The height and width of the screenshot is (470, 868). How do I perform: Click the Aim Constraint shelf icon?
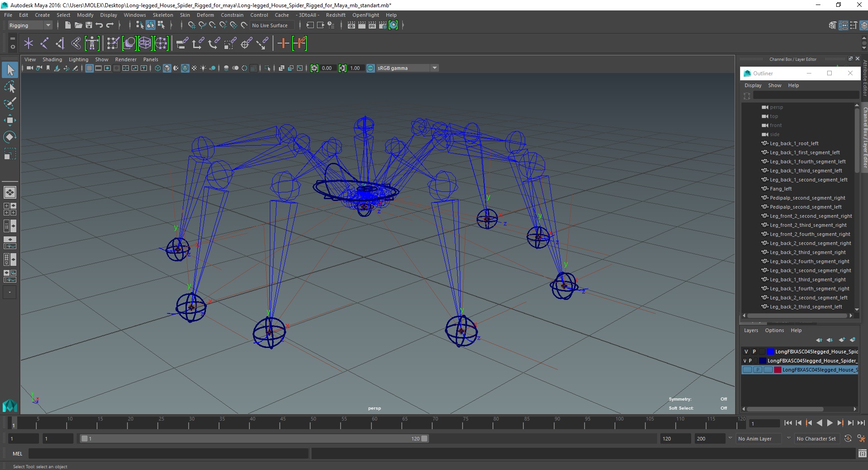point(246,44)
